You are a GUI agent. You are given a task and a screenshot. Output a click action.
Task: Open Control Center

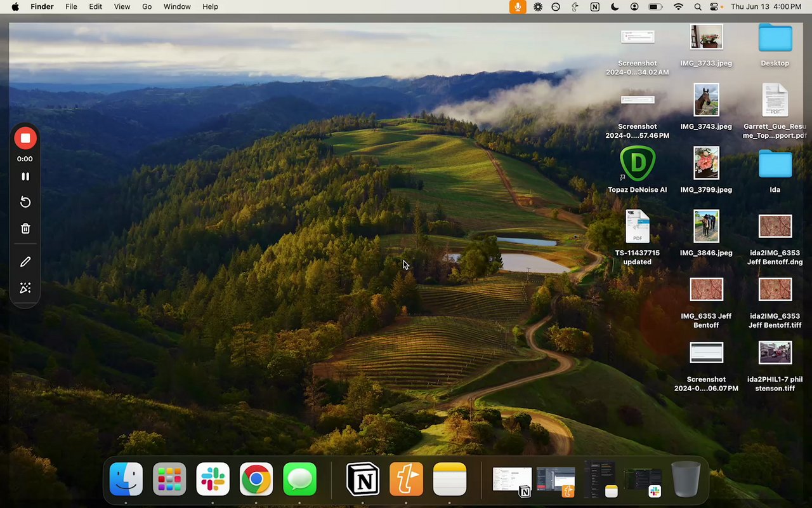point(714,6)
